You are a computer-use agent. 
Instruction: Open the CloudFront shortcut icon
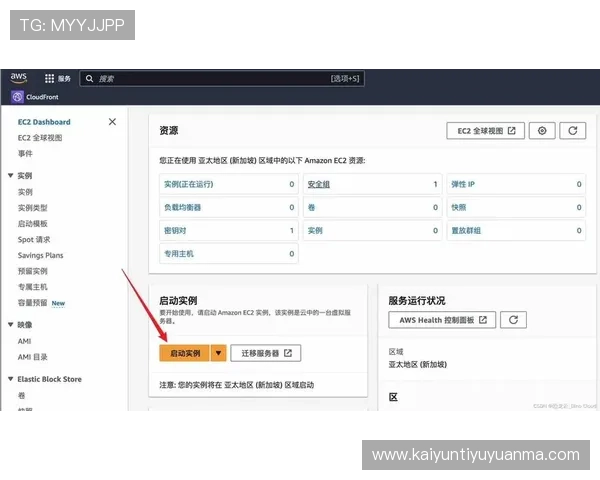pos(17,97)
